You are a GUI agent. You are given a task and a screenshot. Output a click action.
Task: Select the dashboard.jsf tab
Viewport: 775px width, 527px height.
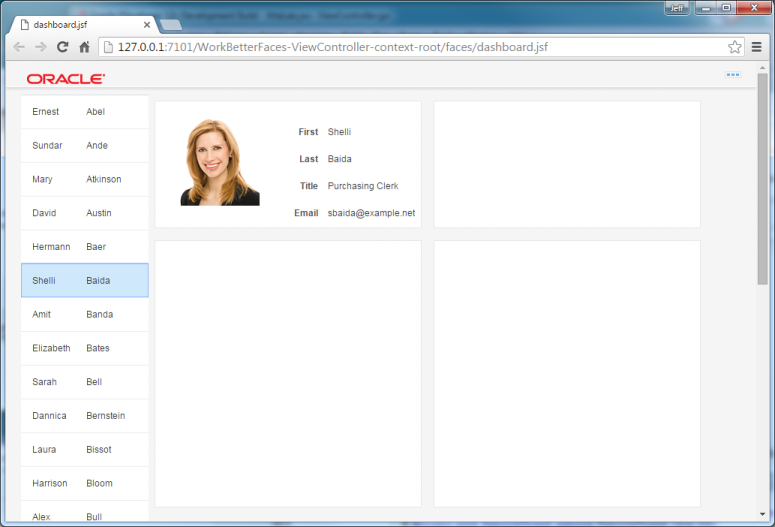coord(82,25)
